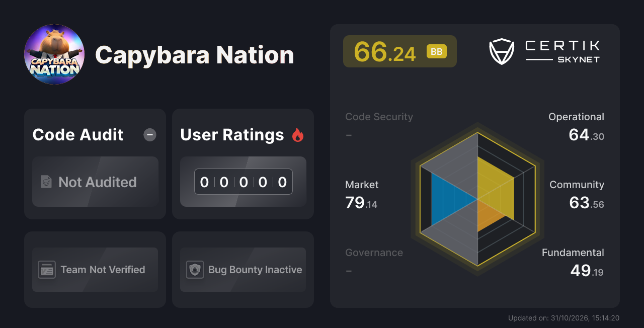Click the Fundamental label
Screen dimensions: 644x328
click(573, 253)
